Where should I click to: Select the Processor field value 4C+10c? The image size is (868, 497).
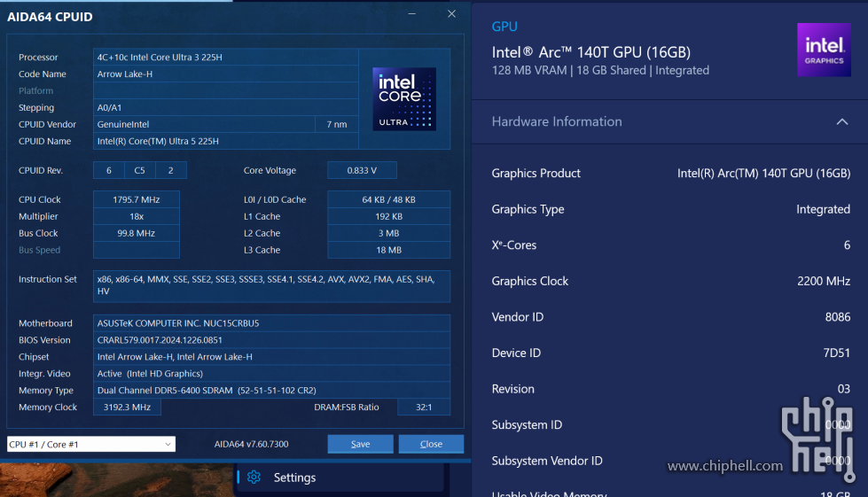click(226, 57)
